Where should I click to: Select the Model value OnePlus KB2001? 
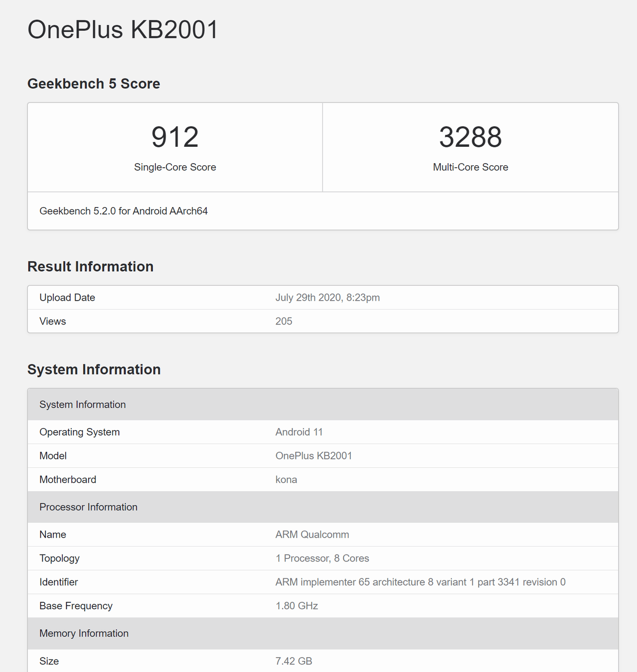pos(314,455)
